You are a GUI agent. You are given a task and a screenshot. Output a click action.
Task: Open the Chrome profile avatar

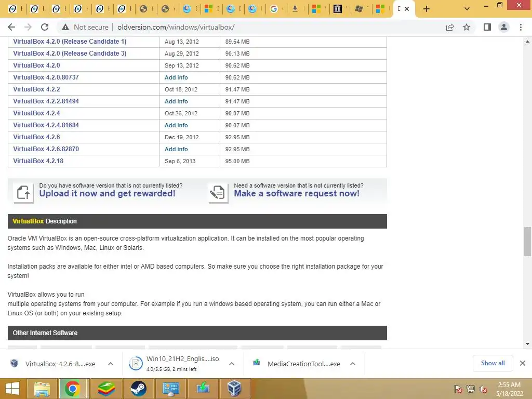[504, 27]
